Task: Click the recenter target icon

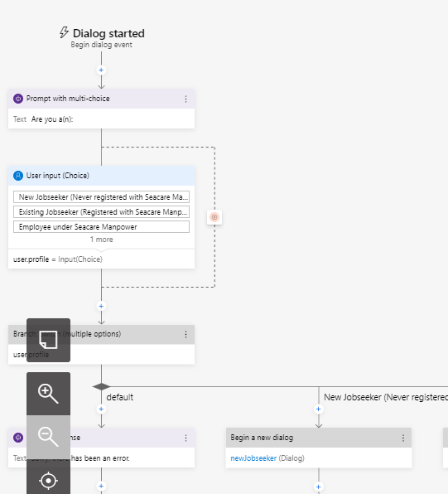Action: tap(48, 481)
